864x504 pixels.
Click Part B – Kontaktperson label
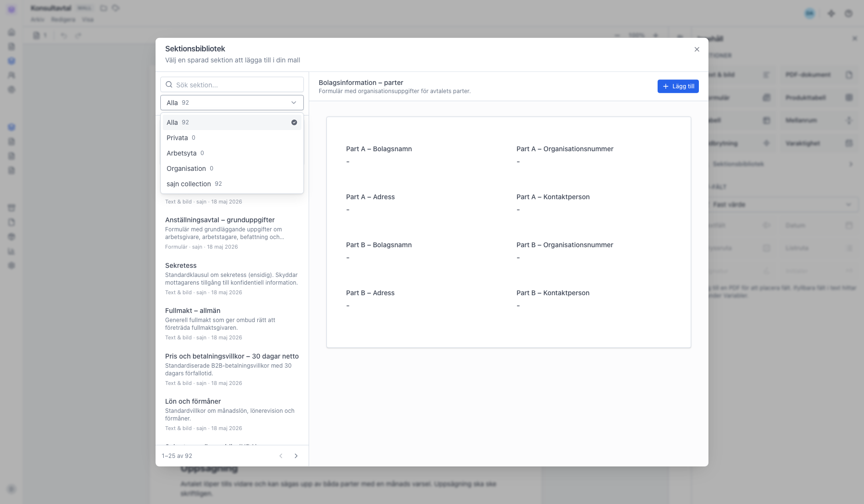click(553, 293)
